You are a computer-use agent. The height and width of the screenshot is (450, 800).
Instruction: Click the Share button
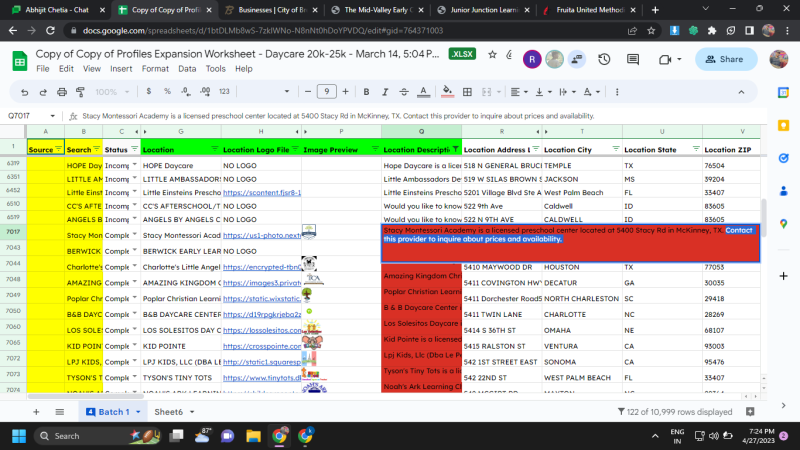726,59
